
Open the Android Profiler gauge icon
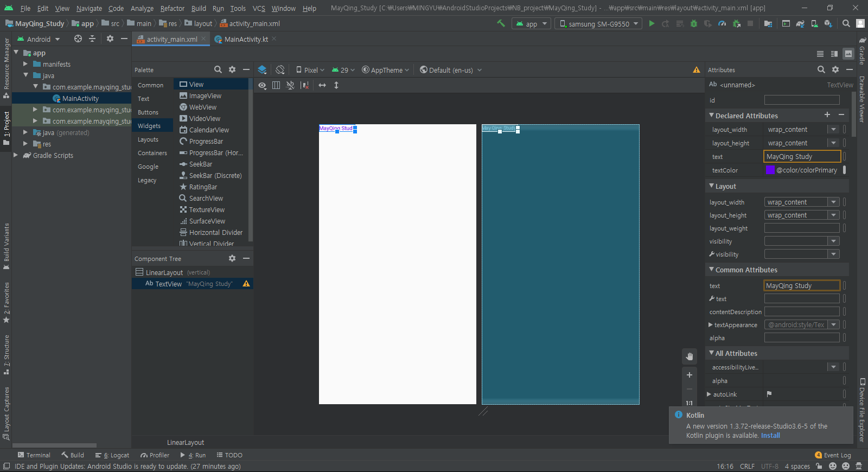[x=722, y=23]
